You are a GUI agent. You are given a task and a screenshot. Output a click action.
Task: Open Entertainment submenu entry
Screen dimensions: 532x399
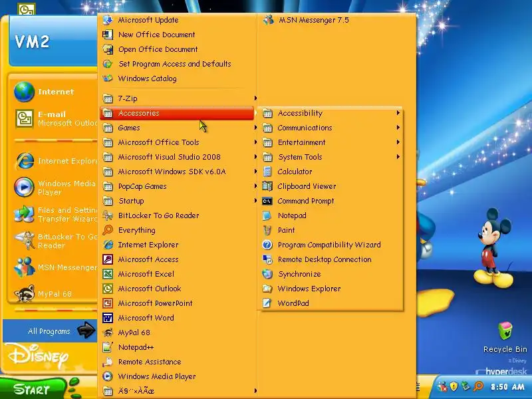click(x=332, y=142)
